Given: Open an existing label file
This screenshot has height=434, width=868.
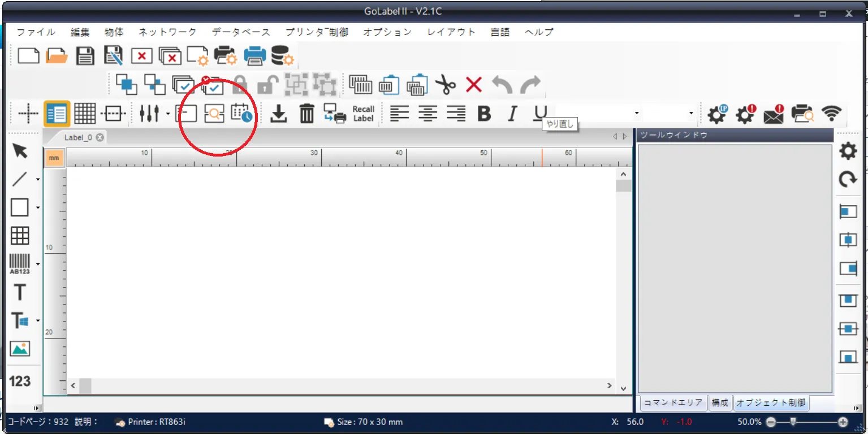Looking at the screenshot, I should click(x=57, y=56).
